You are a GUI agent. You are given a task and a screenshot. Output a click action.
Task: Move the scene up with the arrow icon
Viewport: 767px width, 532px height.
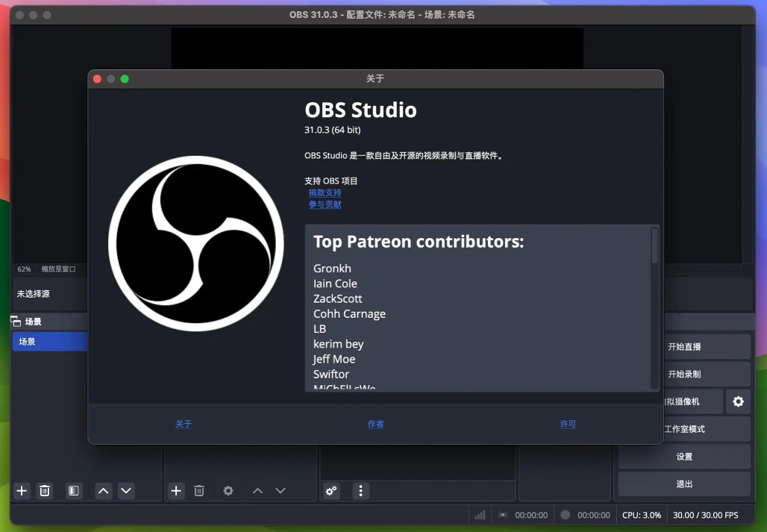tap(104, 490)
